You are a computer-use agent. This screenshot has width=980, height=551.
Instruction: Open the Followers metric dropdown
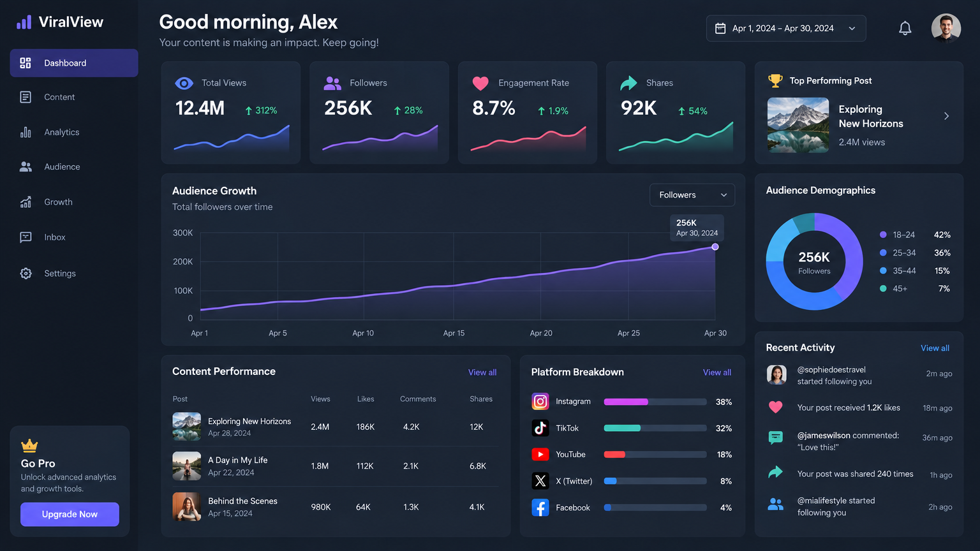[692, 195]
